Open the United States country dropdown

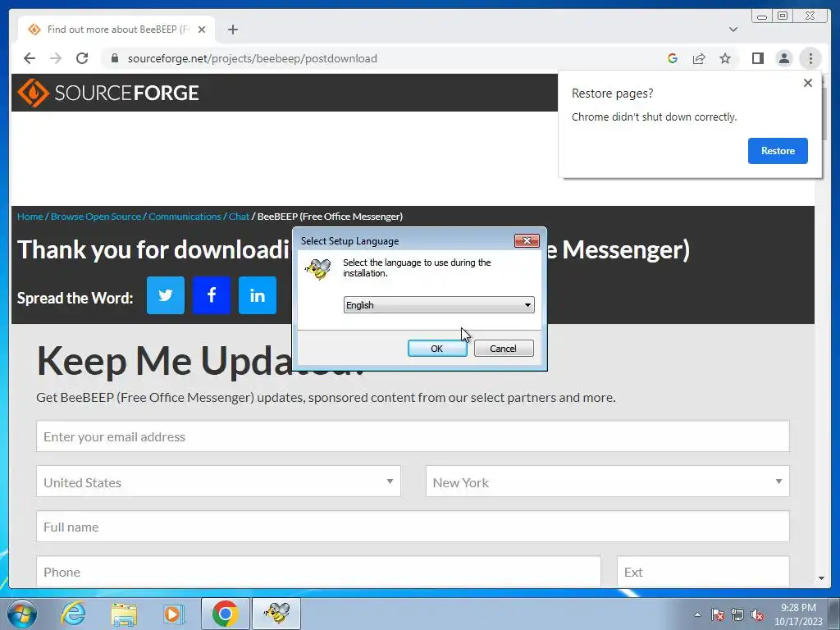tap(218, 481)
